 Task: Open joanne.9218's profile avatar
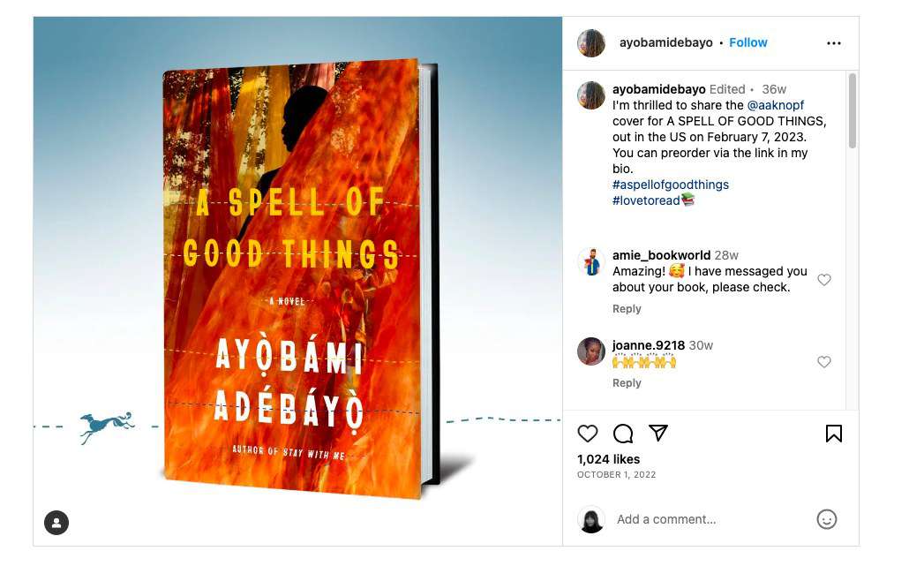pyautogui.click(x=591, y=351)
